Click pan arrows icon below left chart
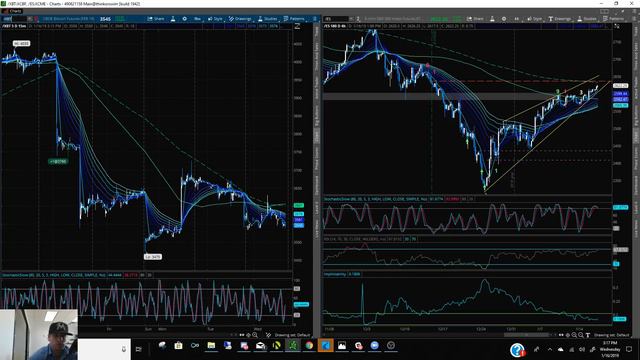The image size is (640, 360). [x=248, y=335]
